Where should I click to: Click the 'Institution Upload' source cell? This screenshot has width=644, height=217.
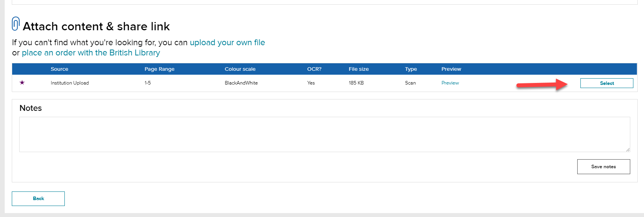pos(70,83)
